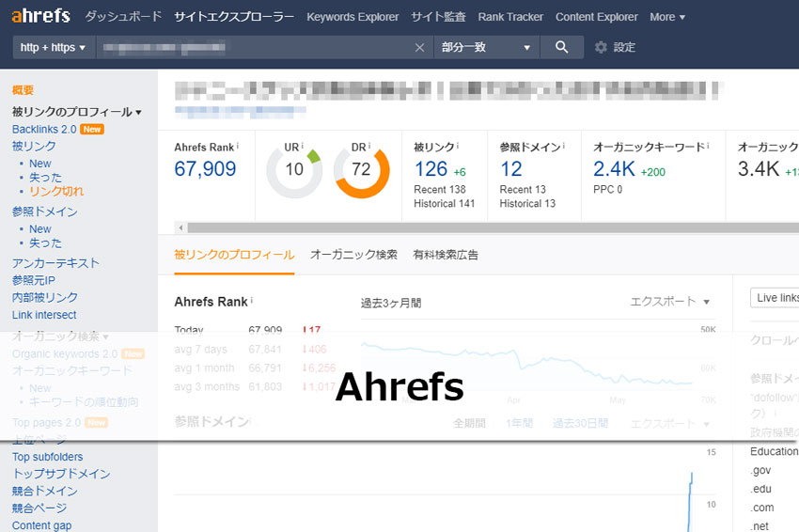Screen dimensions: 799x532
Task: Click the horizontal metrics scrollbar
Action: 493,227
